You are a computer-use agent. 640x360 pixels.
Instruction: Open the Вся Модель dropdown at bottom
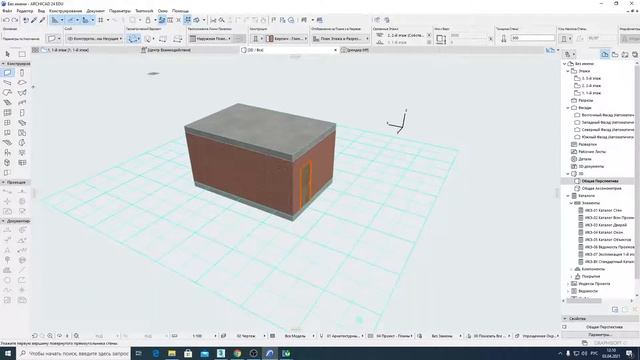click(296, 336)
